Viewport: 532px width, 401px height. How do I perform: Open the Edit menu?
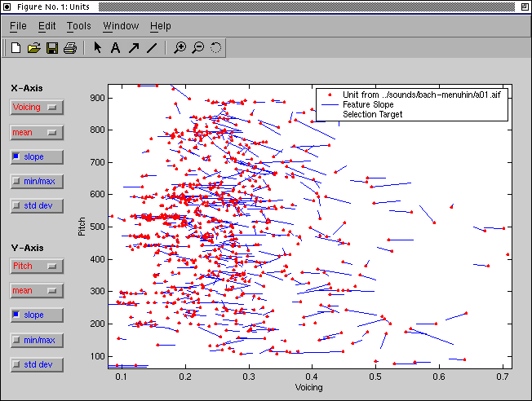47,26
